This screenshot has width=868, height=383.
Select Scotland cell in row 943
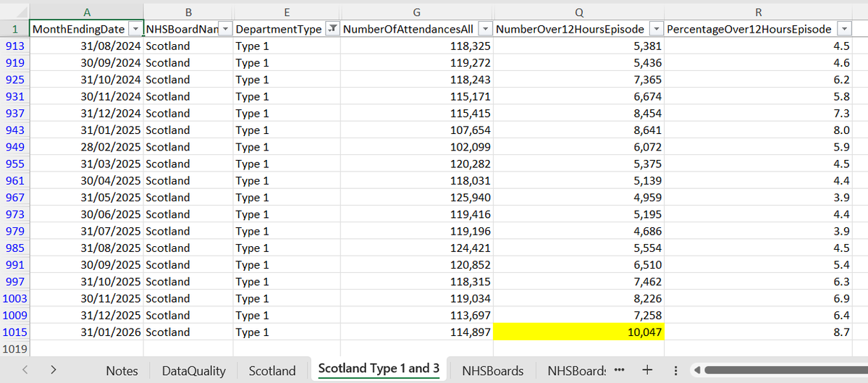[x=188, y=130]
